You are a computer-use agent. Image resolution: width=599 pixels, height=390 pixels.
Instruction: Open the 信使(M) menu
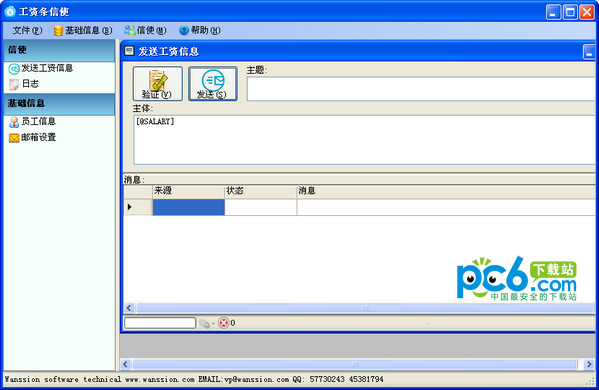[x=146, y=30]
